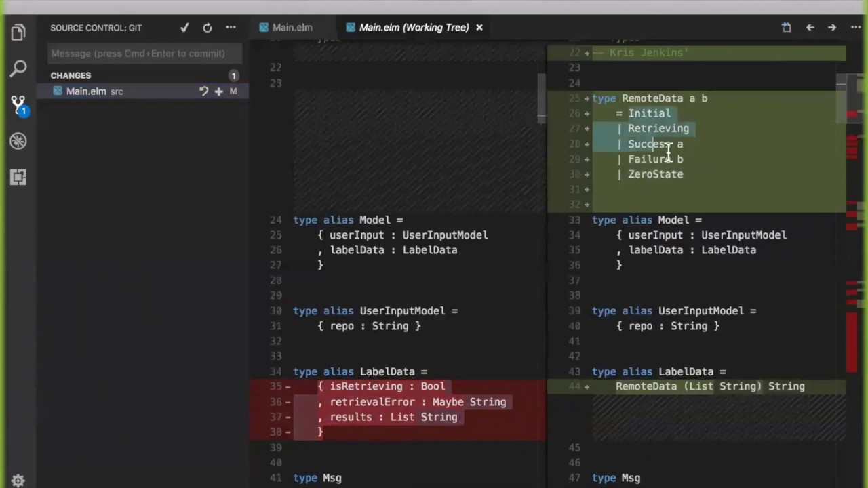Select the Main.elm (Working Tree) tab
This screenshot has height=488, width=868.
[x=414, y=28]
